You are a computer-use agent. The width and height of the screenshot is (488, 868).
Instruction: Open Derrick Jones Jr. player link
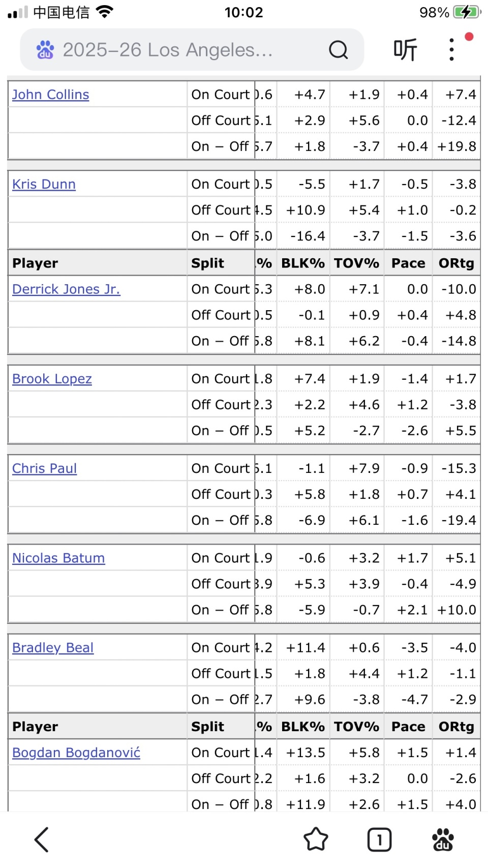(66, 289)
